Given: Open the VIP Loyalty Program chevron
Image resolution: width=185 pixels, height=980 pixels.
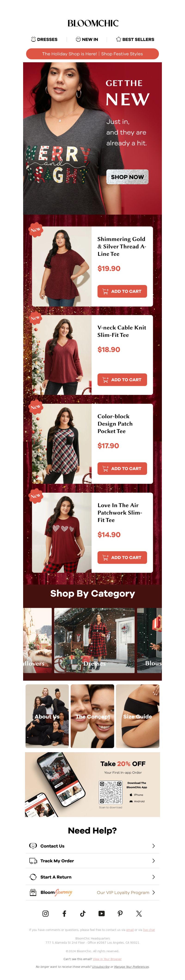Looking at the screenshot, I should 154,892.
